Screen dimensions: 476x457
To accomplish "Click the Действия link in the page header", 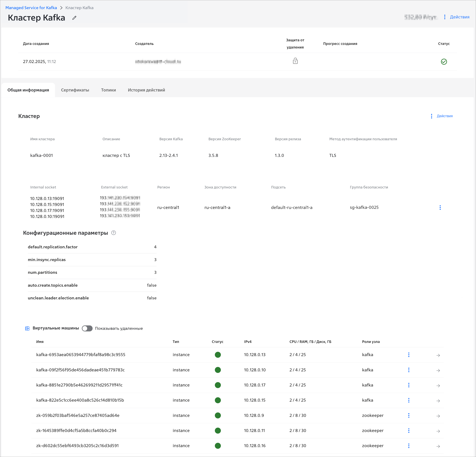I will pyautogui.click(x=460, y=17).
